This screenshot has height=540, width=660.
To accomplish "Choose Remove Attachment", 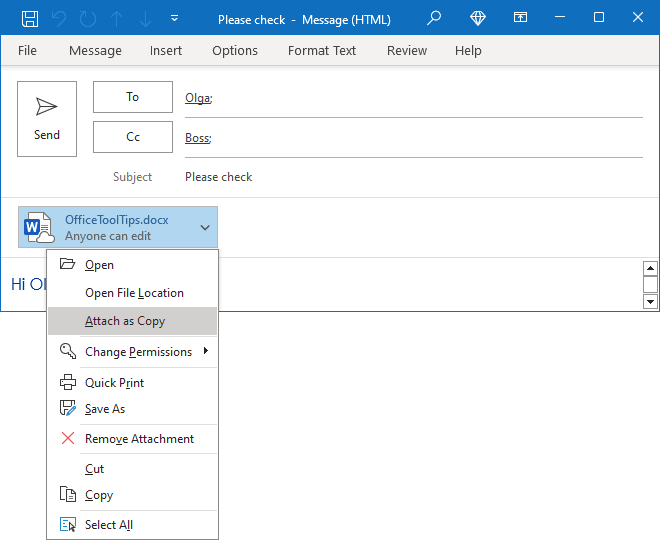I will 133,439.
